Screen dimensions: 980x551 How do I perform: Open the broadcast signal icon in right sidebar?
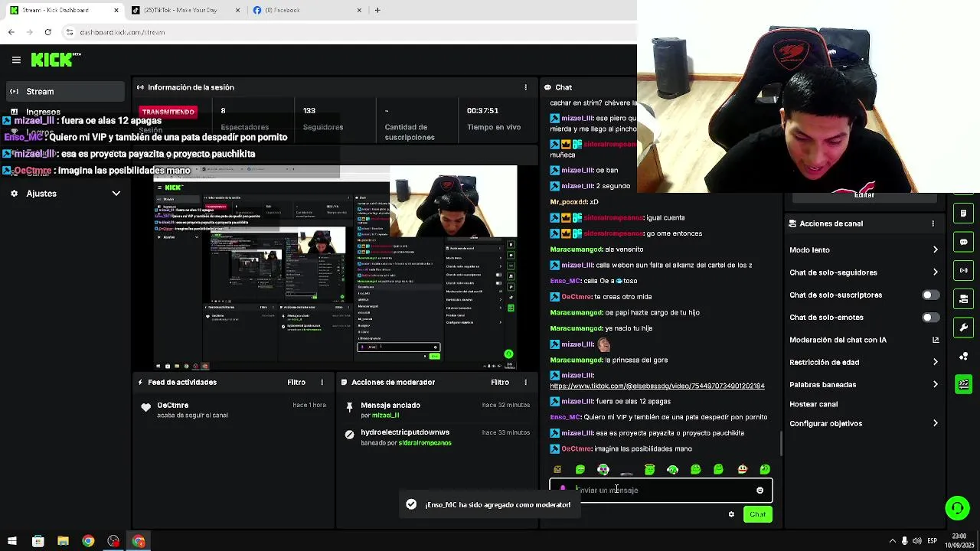[963, 270]
